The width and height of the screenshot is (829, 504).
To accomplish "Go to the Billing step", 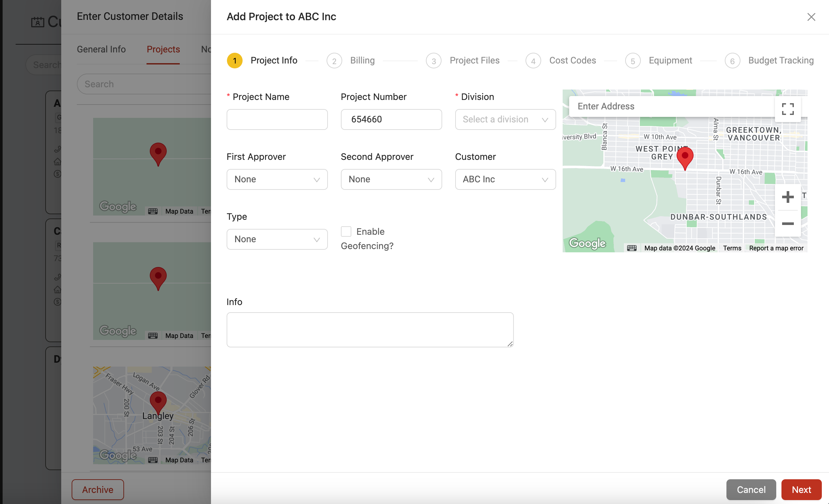I will pyautogui.click(x=362, y=61).
